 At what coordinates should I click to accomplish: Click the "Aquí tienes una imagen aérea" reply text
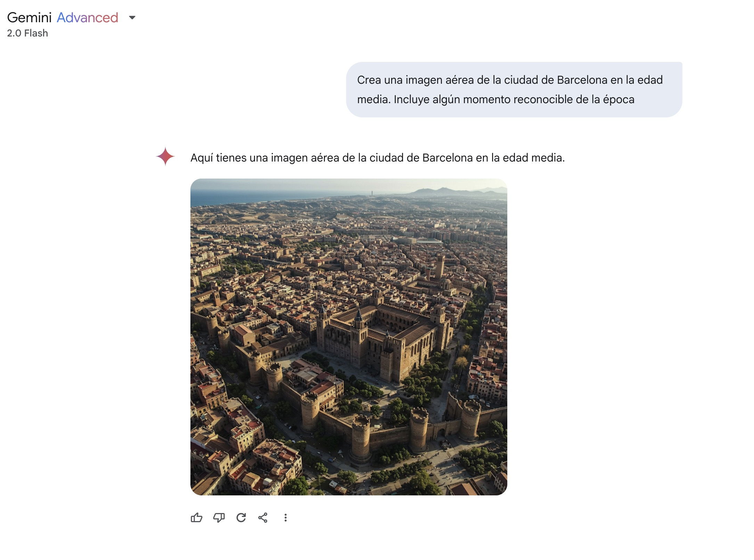(378, 158)
